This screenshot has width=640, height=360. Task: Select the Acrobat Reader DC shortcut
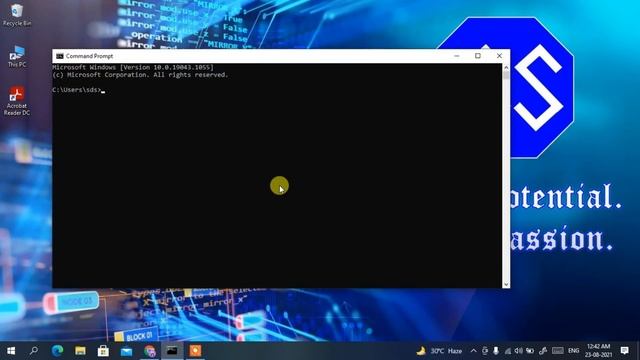(17, 101)
